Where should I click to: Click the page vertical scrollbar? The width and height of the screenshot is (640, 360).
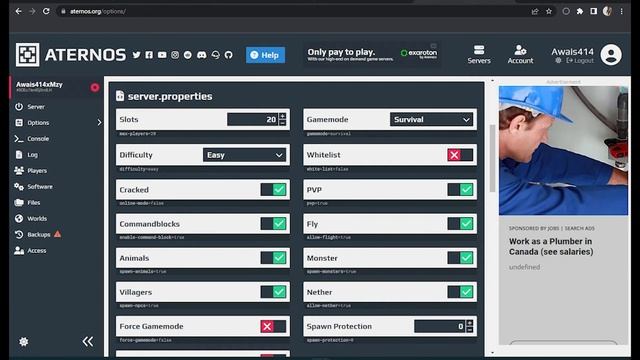click(492, 158)
